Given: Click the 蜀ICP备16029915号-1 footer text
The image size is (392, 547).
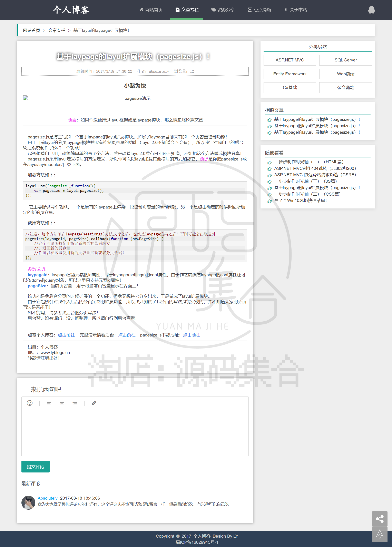Looking at the screenshot, I should (197, 542).
